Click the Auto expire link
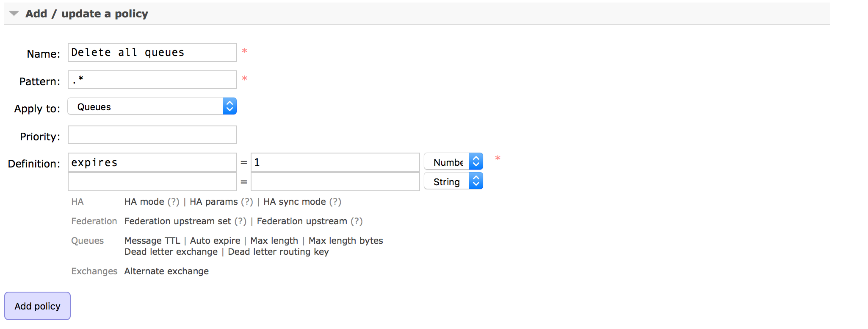The width and height of the screenshot is (868, 329). pos(215,241)
